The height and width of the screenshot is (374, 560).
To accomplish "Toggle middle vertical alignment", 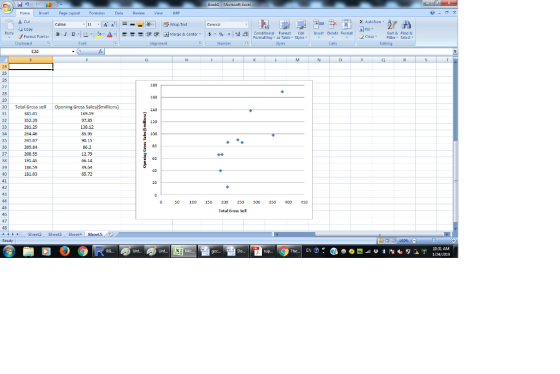I will [x=132, y=25].
